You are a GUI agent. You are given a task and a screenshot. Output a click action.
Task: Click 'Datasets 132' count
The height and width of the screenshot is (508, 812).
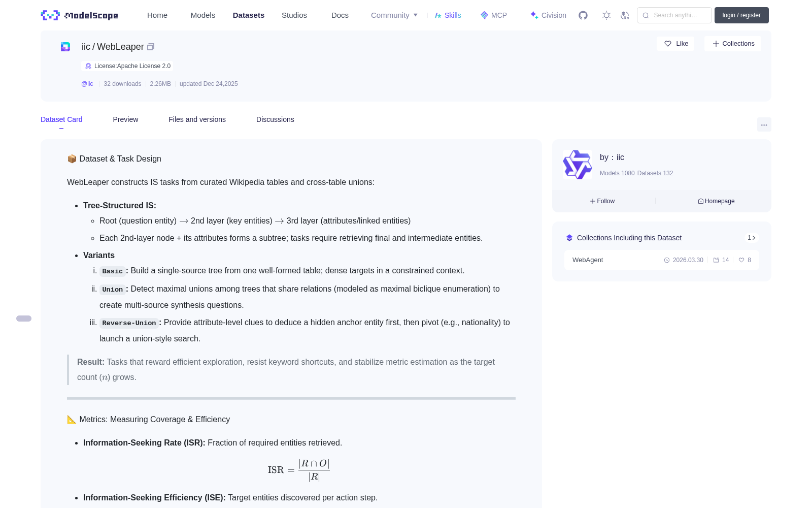coord(655,173)
